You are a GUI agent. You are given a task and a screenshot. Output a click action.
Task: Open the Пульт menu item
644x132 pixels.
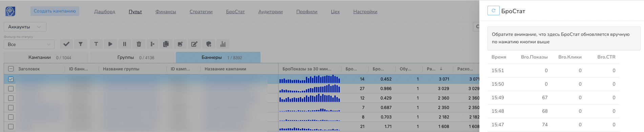pos(135,12)
